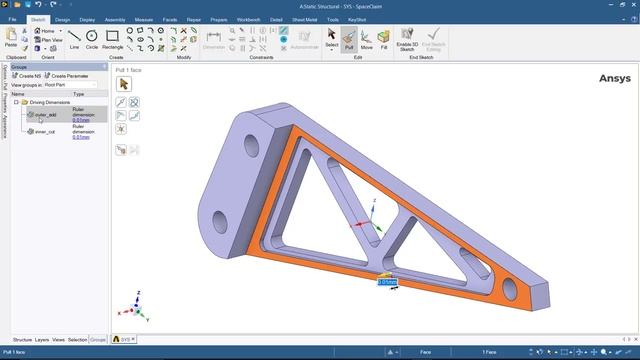Image resolution: width=640 pixels, height=360 pixels.
Task: Click the Open folder icon in title bar
Action: click(17, 4)
